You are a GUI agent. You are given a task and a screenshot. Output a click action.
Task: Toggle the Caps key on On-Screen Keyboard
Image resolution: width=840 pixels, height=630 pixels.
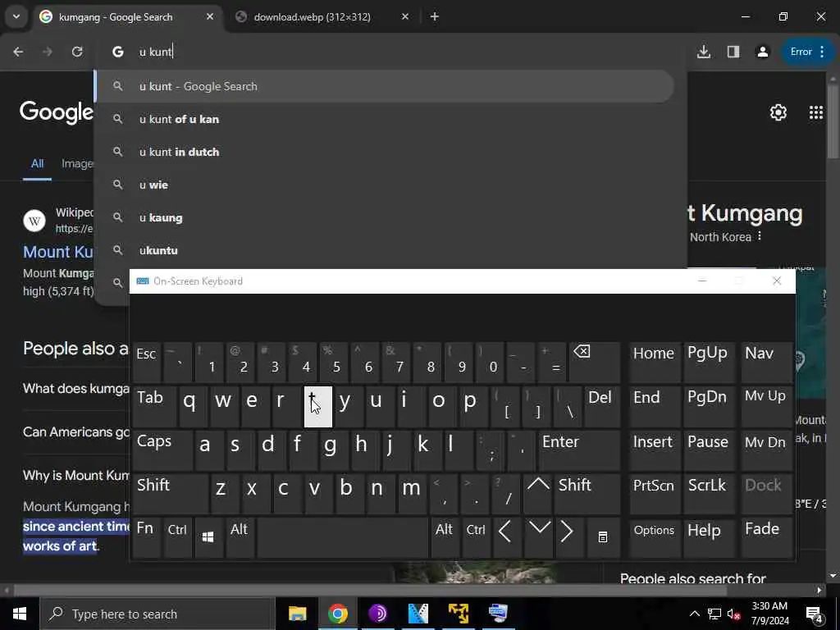tap(162, 451)
